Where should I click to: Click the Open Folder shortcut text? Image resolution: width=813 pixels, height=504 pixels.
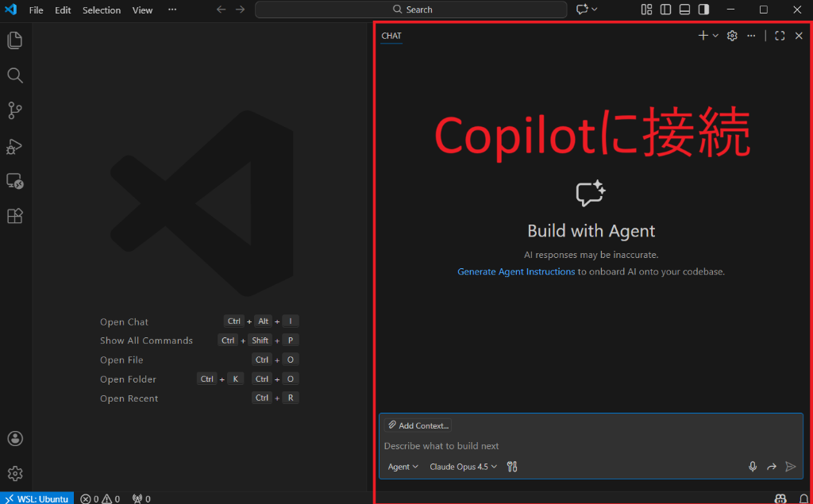(128, 379)
